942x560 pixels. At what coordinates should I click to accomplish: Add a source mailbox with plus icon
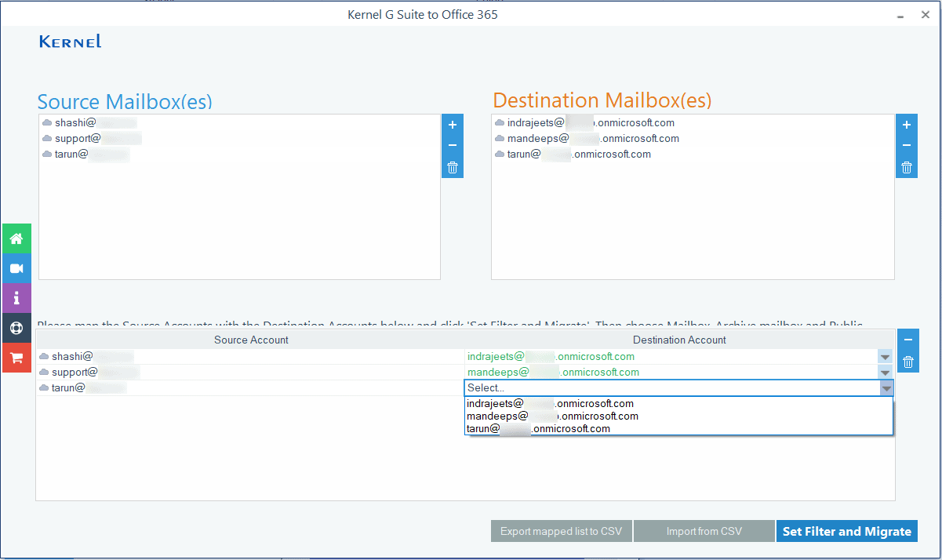tap(453, 125)
